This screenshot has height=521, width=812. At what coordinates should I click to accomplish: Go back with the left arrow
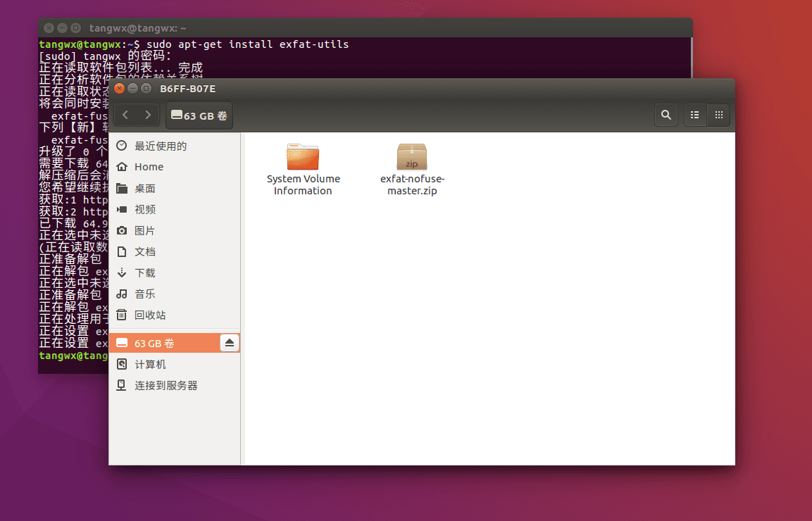pyautogui.click(x=125, y=115)
